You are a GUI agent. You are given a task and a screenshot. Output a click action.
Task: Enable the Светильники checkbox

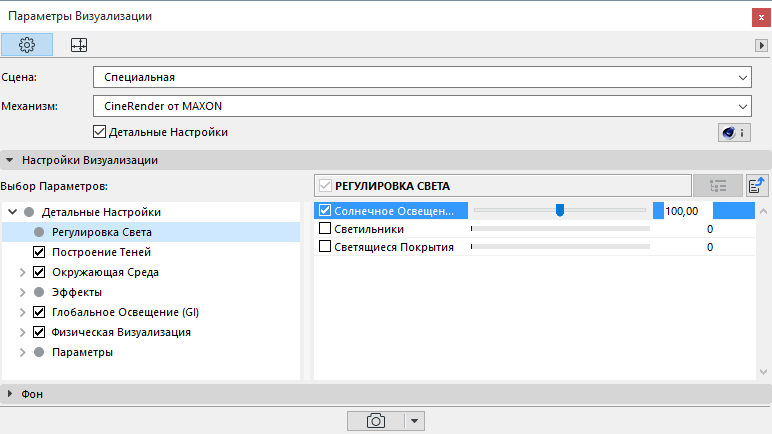tap(325, 229)
